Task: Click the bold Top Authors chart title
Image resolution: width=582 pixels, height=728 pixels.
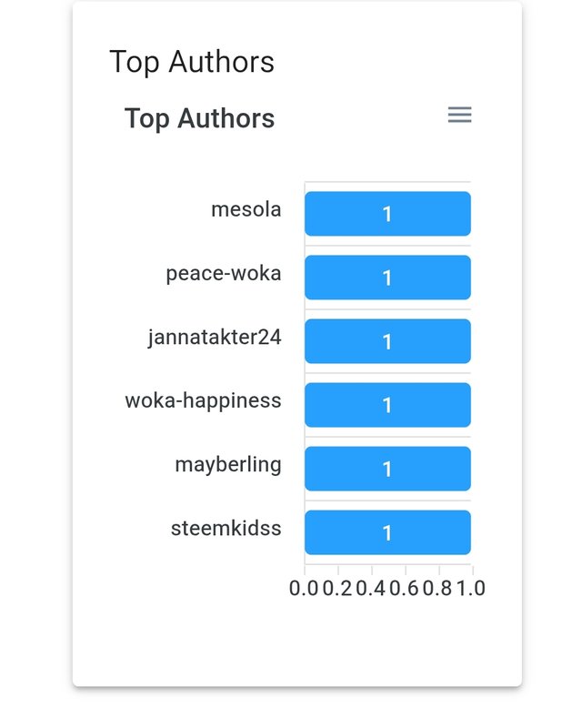Action: point(199,118)
